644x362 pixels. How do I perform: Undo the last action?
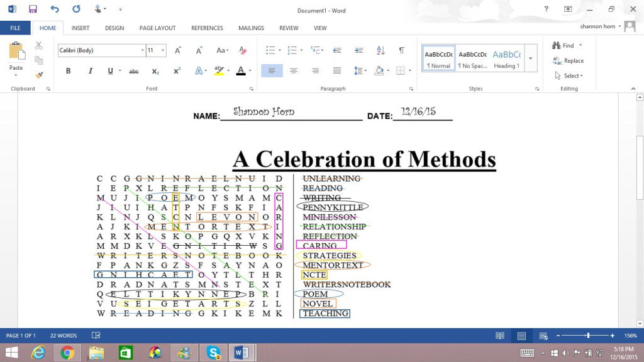[54, 9]
